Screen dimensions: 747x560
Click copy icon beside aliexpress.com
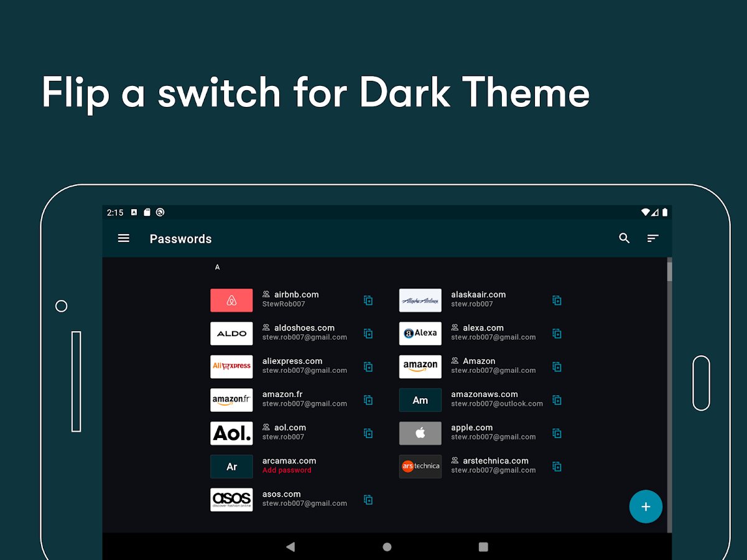pos(368,366)
